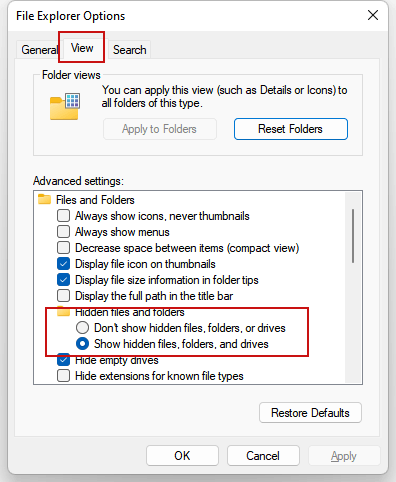Uncheck Display file size information in folder tips

pyautogui.click(x=63, y=280)
